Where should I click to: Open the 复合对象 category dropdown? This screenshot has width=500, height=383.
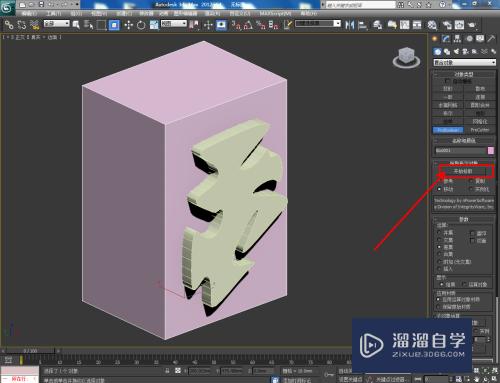click(x=465, y=62)
